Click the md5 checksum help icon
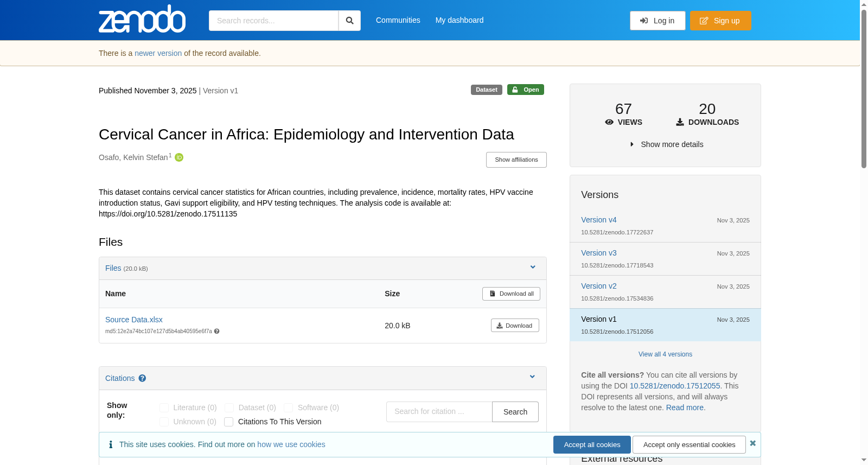Viewport: 868px width, 465px height. coord(217,331)
